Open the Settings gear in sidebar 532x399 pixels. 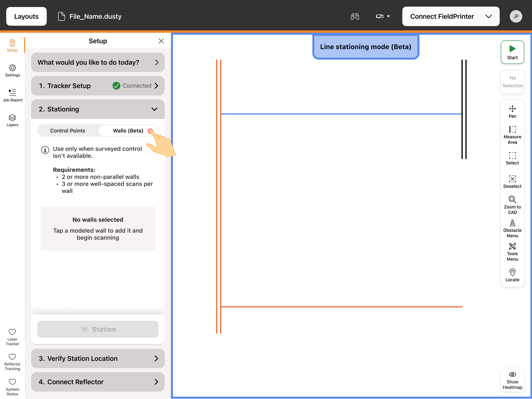coord(12,70)
